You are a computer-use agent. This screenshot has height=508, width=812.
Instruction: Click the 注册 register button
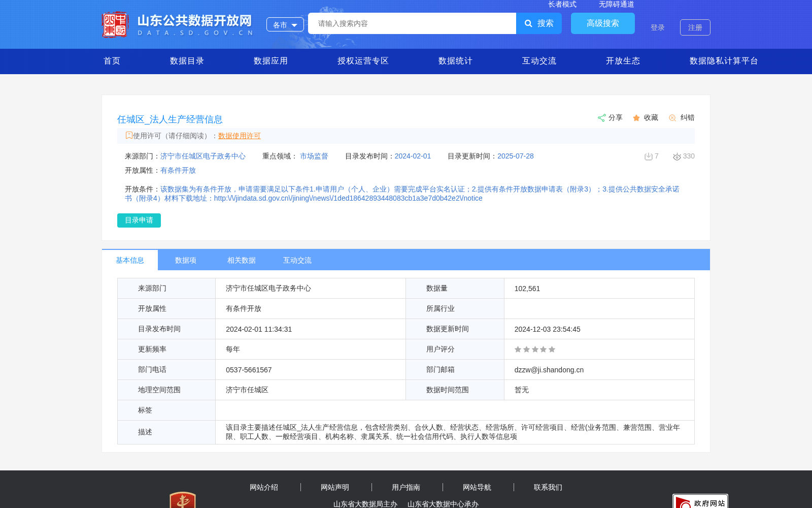pyautogui.click(x=695, y=27)
